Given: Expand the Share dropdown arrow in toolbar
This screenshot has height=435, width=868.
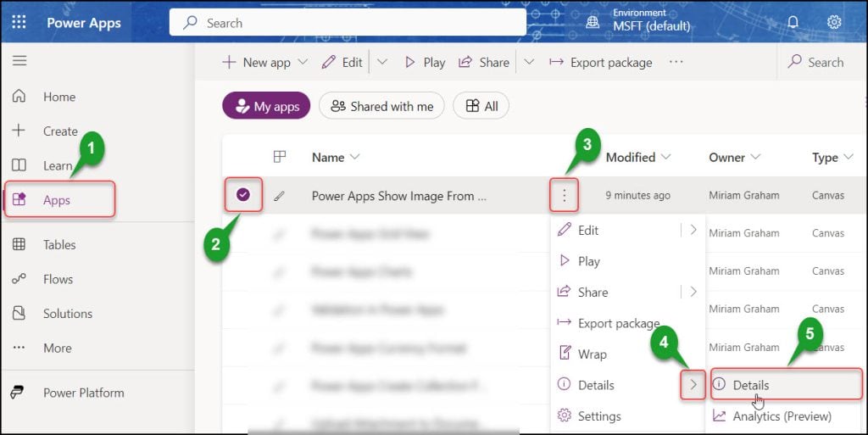Looking at the screenshot, I should tap(529, 61).
